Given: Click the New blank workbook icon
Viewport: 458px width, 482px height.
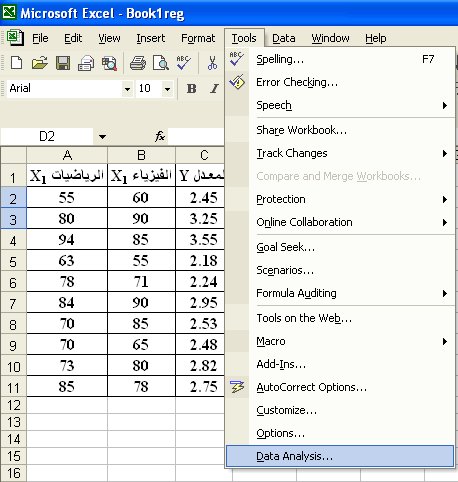Looking at the screenshot, I should click(x=16, y=63).
